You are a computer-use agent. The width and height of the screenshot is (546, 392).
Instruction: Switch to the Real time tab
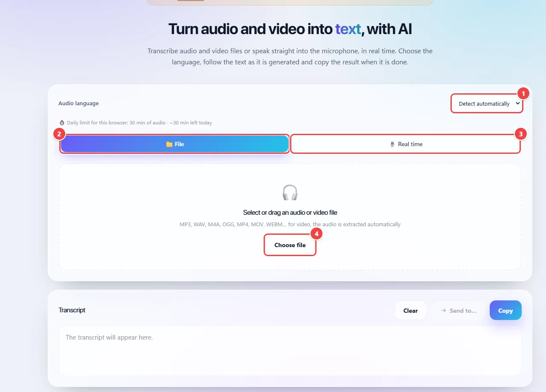(406, 144)
